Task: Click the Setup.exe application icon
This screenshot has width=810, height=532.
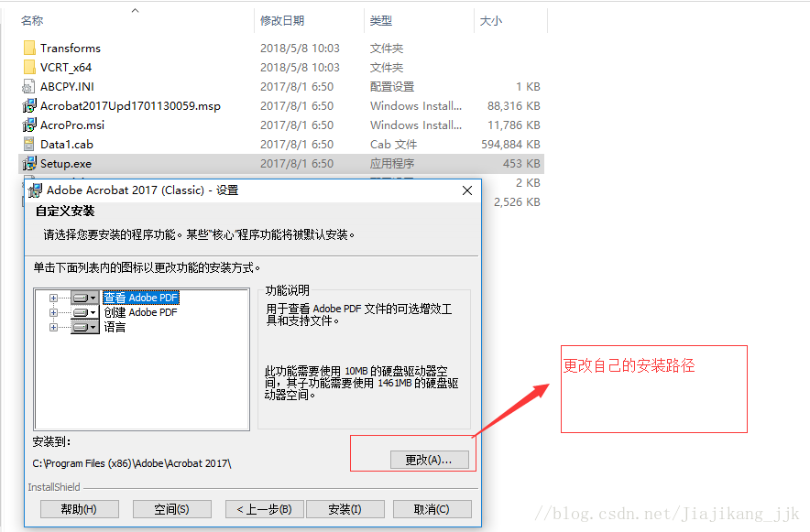Action: click(29, 164)
